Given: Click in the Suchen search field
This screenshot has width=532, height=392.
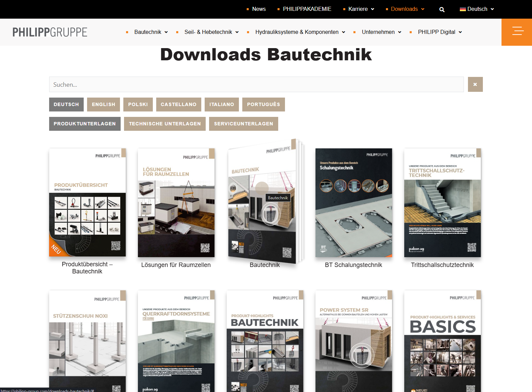Looking at the screenshot, I should click(256, 84).
